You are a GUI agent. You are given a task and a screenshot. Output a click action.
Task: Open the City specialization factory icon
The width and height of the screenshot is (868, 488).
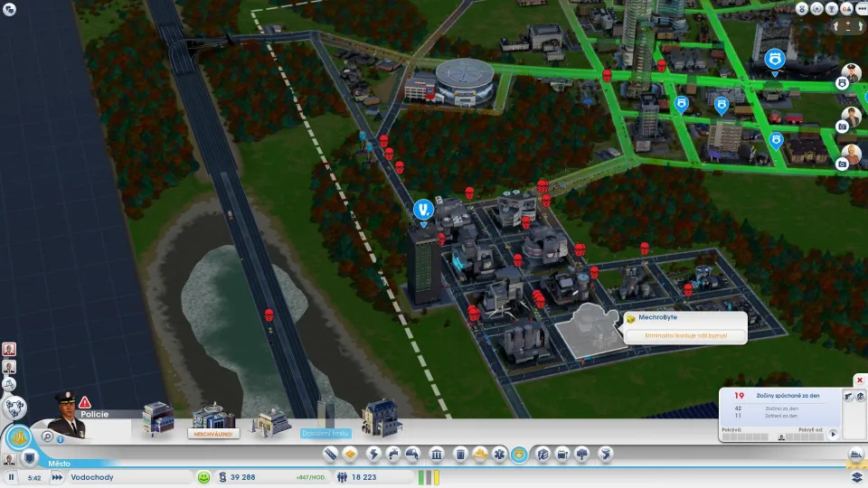856,455
